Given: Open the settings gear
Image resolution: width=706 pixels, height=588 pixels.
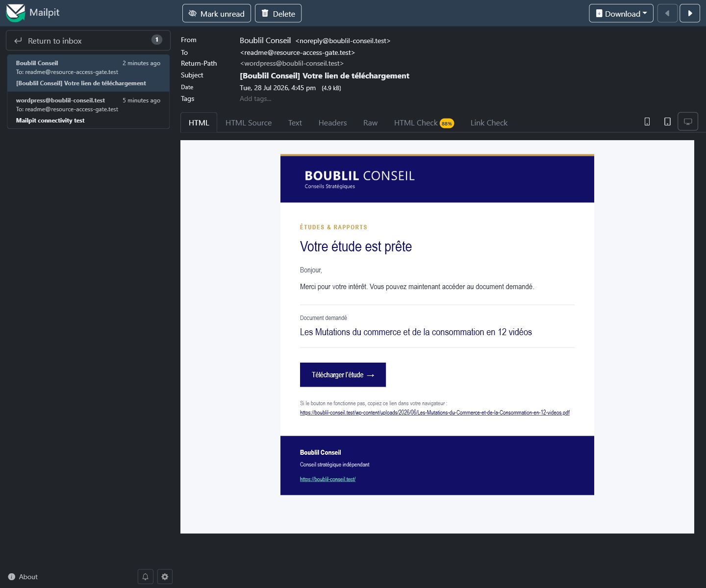Looking at the screenshot, I should [x=165, y=577].
